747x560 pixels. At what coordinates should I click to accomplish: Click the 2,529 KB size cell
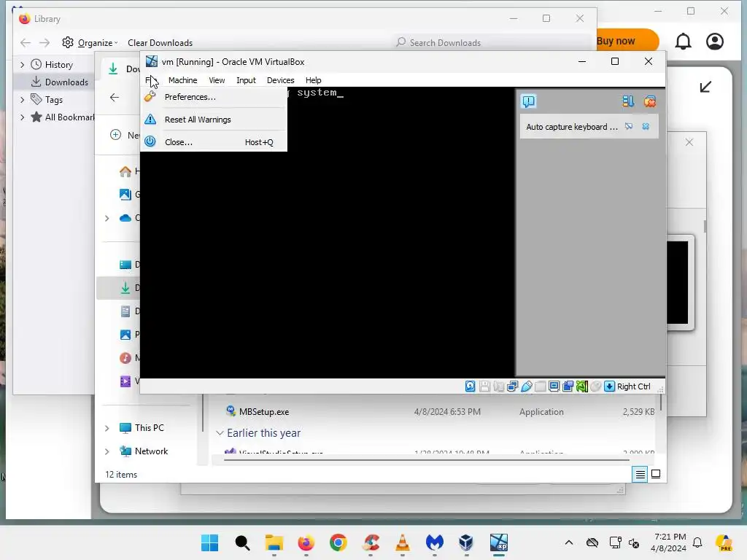point(638,412)
